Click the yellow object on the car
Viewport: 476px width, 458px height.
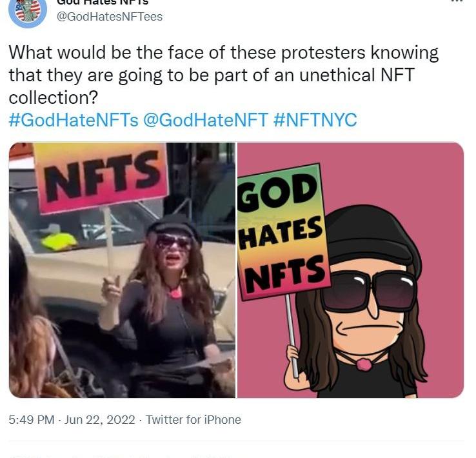59,242
